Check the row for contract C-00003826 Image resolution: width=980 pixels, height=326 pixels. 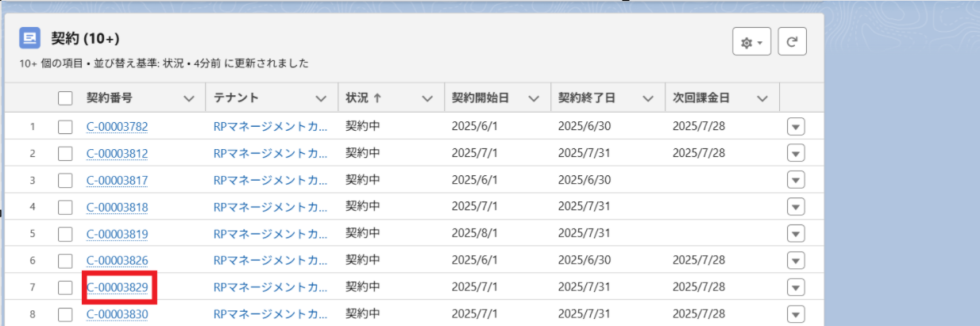pyautogui.click(x=65, y=260)
